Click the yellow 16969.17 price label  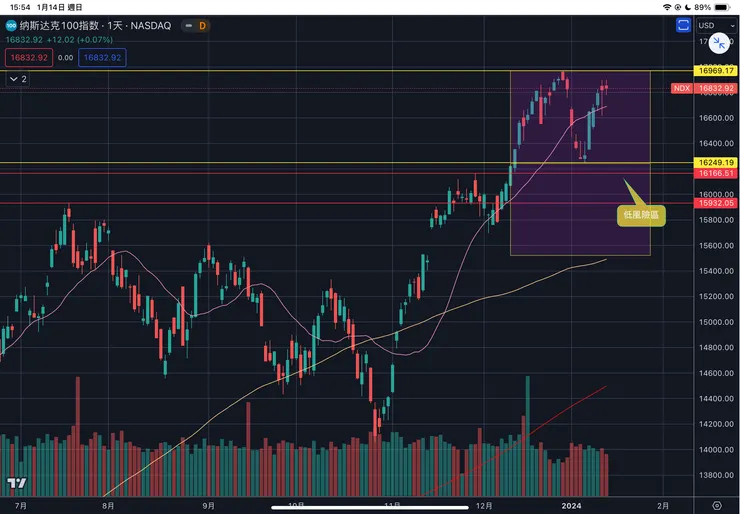coord(716,71)
